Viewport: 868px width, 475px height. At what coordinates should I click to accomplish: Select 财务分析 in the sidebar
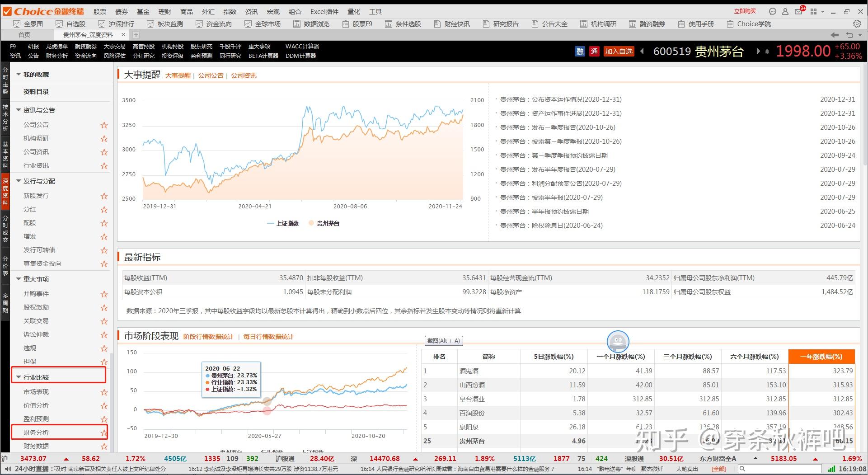(x=36, y=433)
